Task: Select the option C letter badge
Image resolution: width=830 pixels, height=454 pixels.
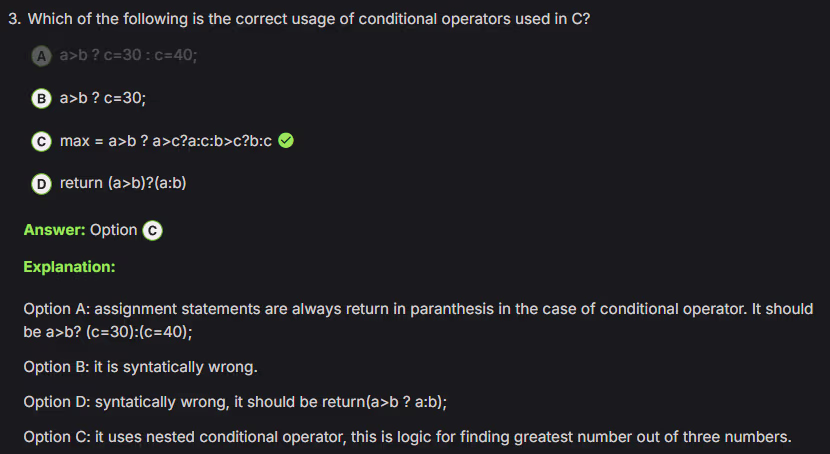Action: tap(41, 141)
